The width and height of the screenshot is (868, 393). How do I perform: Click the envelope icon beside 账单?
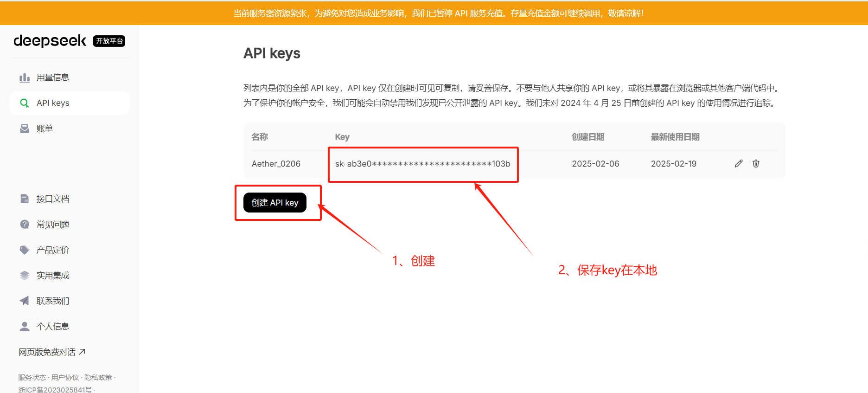[x=25, y=129]
